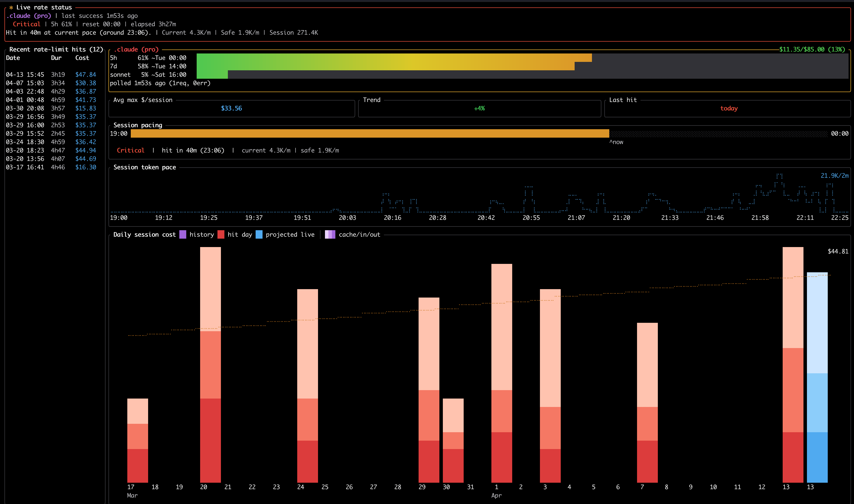Click the blue projected live legend swatch
854x504 pixels.
[259, 235]
